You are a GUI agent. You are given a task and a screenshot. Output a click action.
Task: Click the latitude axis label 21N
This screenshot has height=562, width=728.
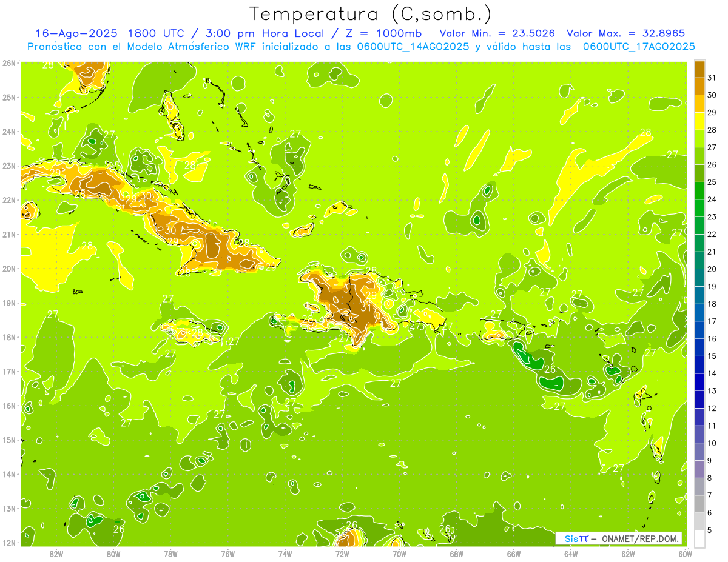point(9,234)
